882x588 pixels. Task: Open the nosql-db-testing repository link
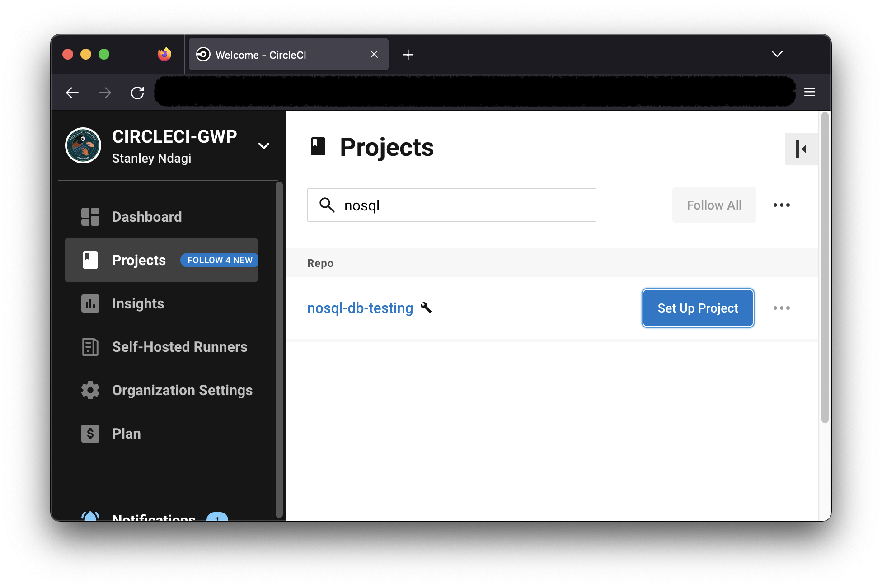(x=360, y=308)
